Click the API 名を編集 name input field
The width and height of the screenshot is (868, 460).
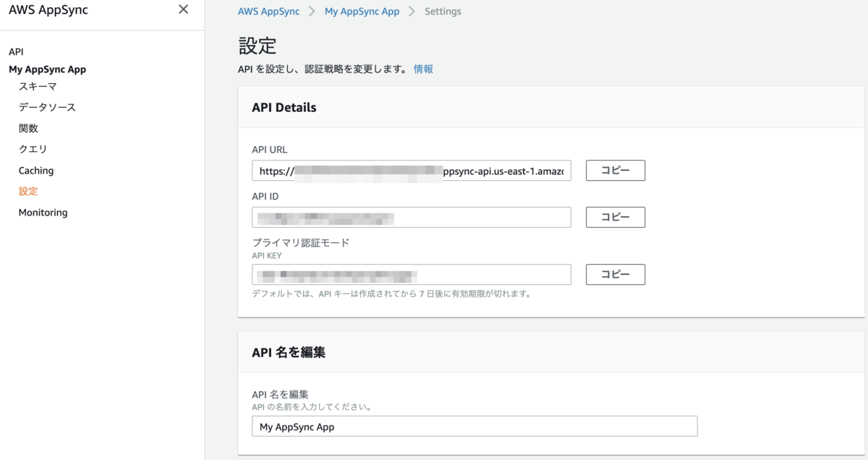(x=475, y=426)
